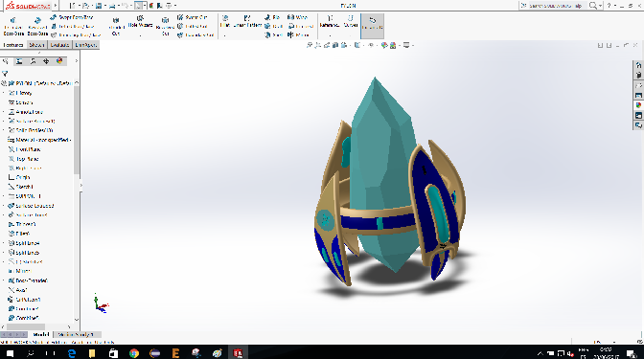Expand the Annotations tree node
644x359 pixels.
[x=4, y=112]
